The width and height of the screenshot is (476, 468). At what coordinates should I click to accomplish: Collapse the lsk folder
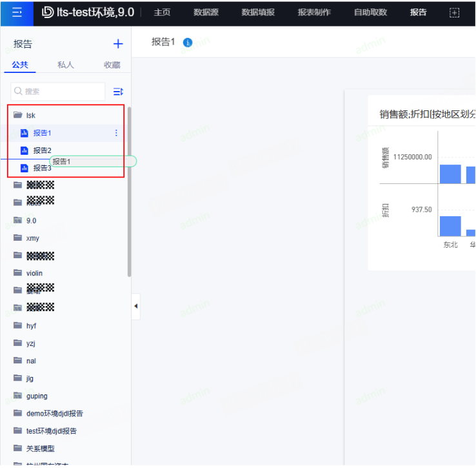[18, 116]
